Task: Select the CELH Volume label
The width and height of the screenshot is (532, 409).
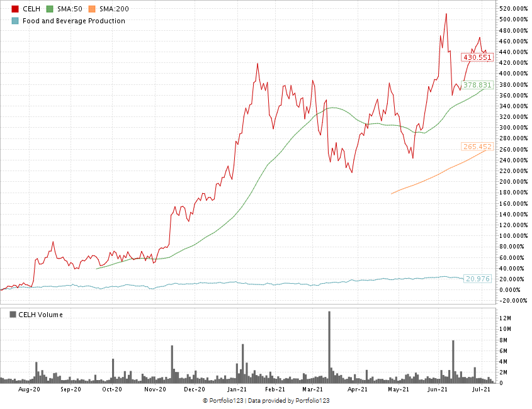Action: [x=40, y=315]
